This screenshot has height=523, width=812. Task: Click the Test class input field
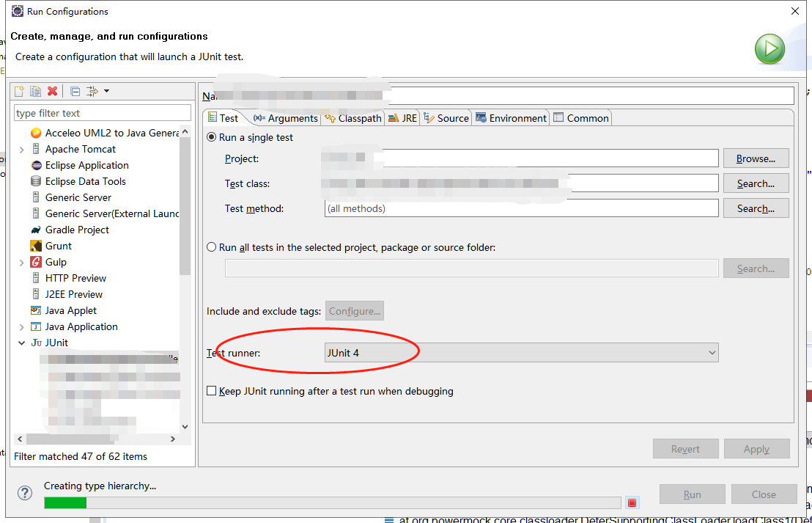pos(522,183)
